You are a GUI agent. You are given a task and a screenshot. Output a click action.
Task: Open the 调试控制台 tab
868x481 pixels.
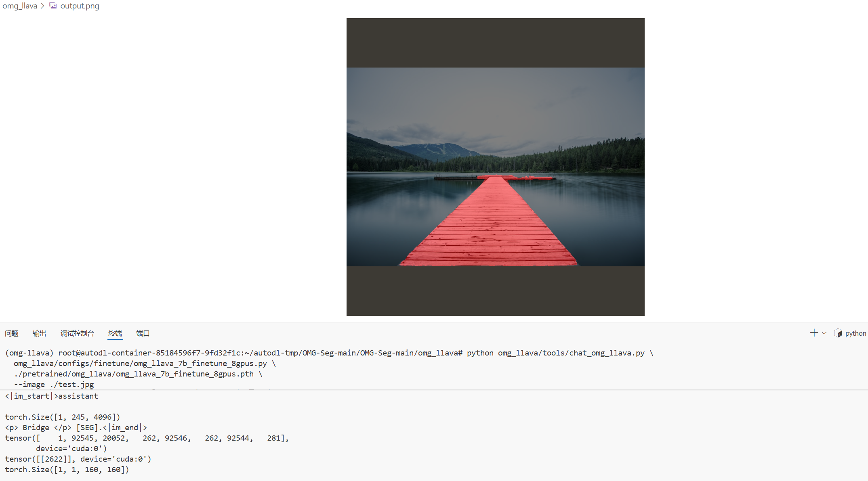(x=77, y=333)
